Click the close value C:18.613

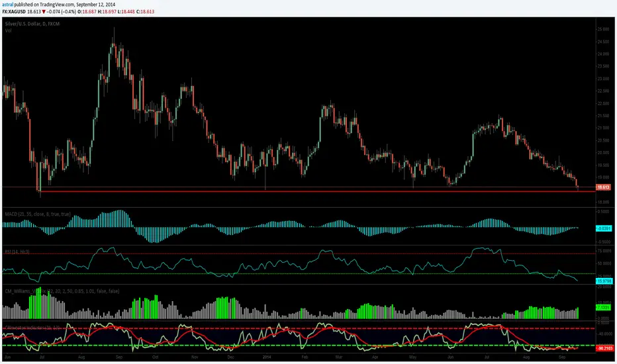coord(146,12)
